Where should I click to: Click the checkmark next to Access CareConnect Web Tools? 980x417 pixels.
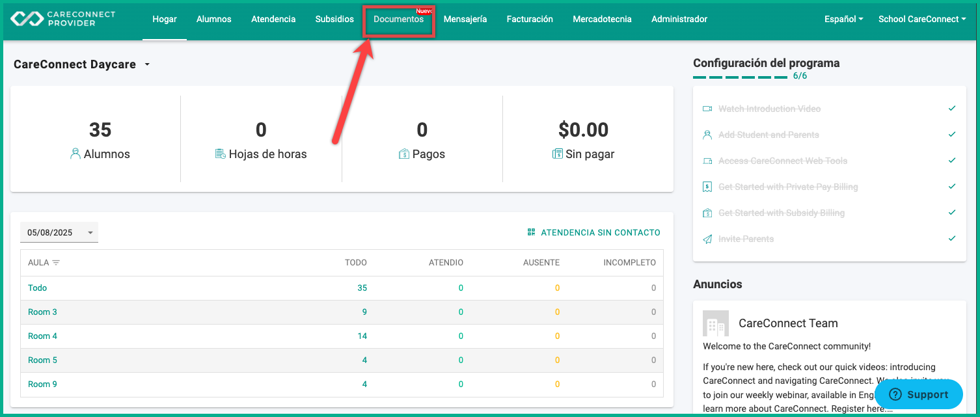(952, 160)
